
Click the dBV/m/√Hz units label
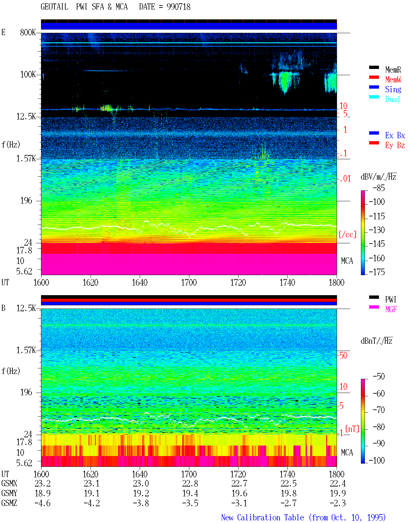tap(379, 177)
